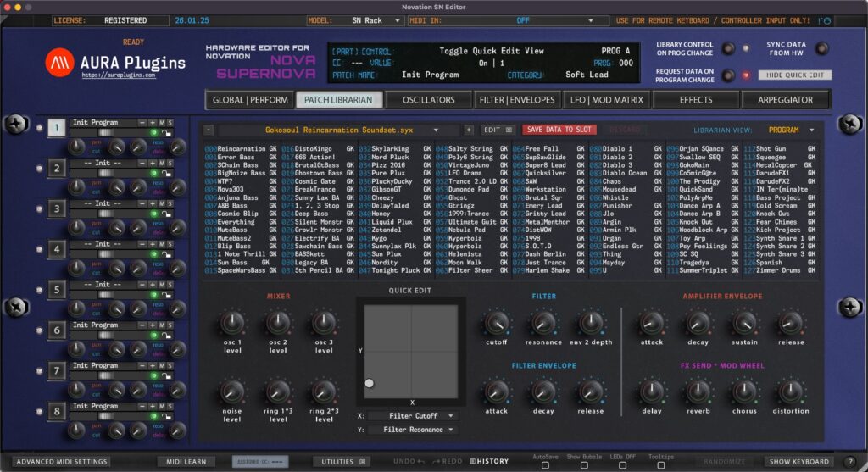This screenshot has height=472, width=868.
Task: Switch to EFFECTS tab
Action: tap(696, 100)
